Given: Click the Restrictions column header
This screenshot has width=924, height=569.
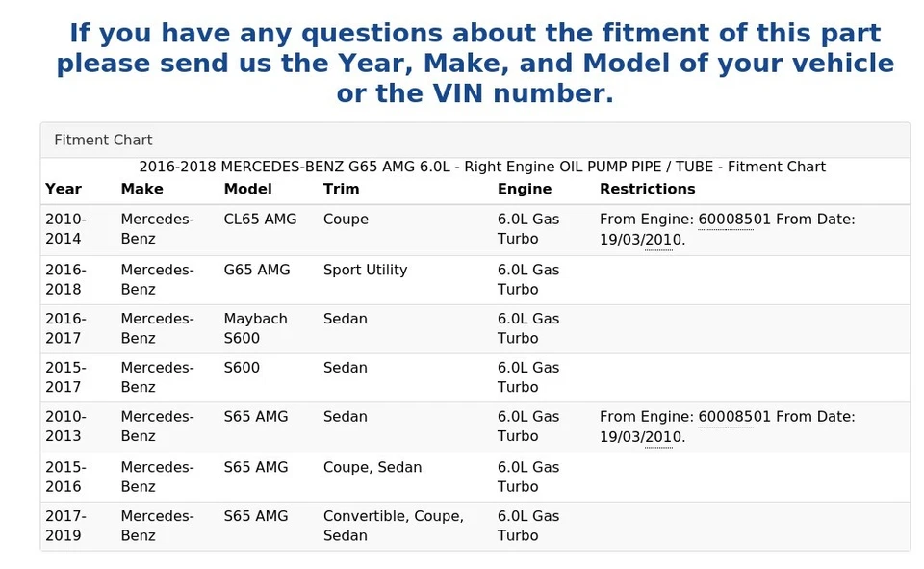Looking at the screenshot, I should 647,189.
